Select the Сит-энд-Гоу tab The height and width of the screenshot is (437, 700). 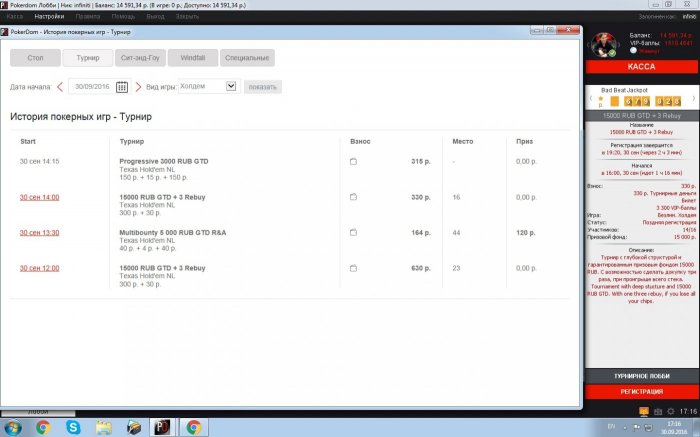140,58
